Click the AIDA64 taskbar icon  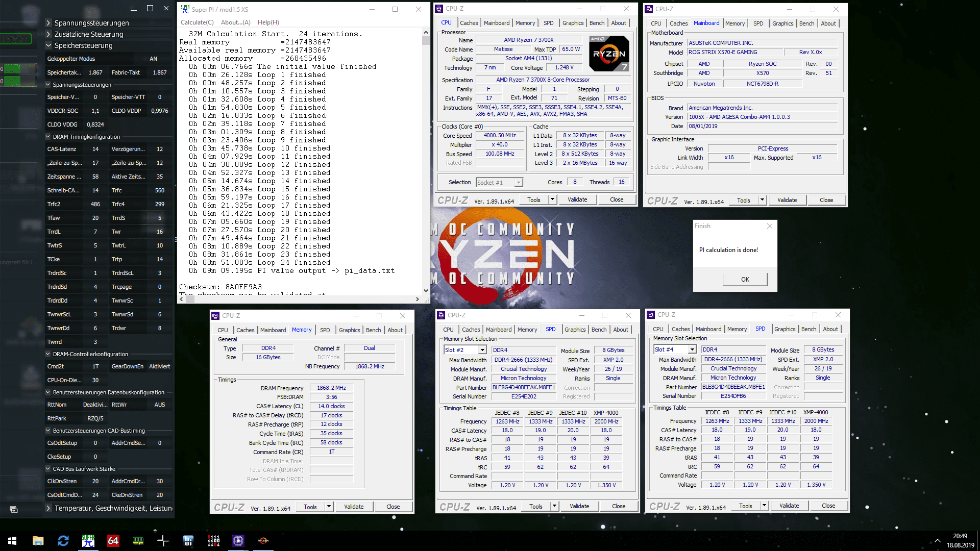pyautogui.click(x=113, y=541)
